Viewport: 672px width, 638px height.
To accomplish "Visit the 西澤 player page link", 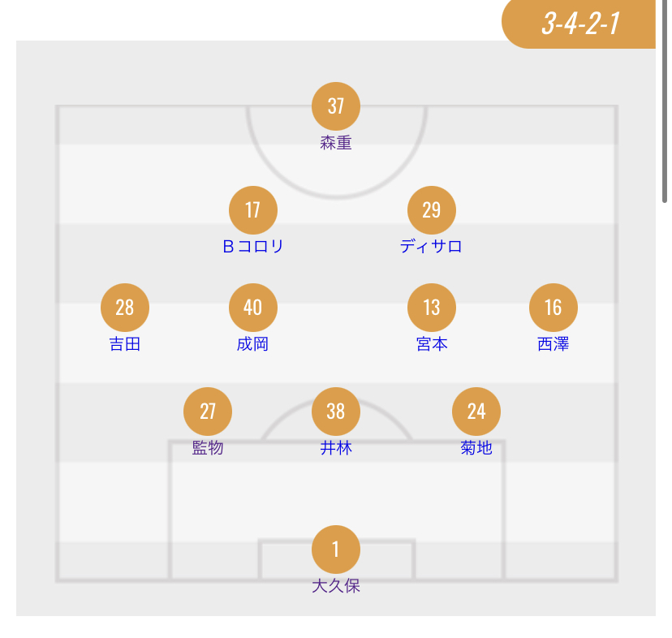I will pyautogui.click(x=554, y=344).
